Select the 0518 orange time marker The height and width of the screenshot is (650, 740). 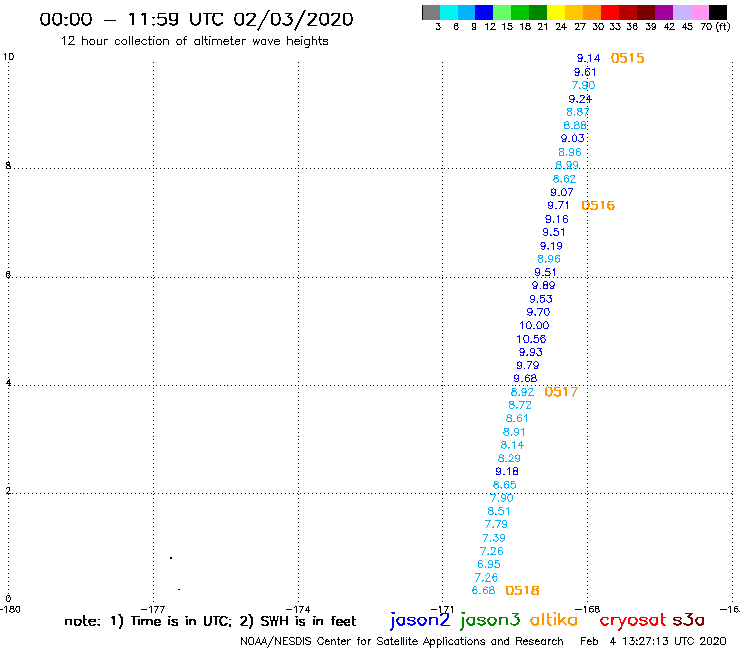(522, 591)
